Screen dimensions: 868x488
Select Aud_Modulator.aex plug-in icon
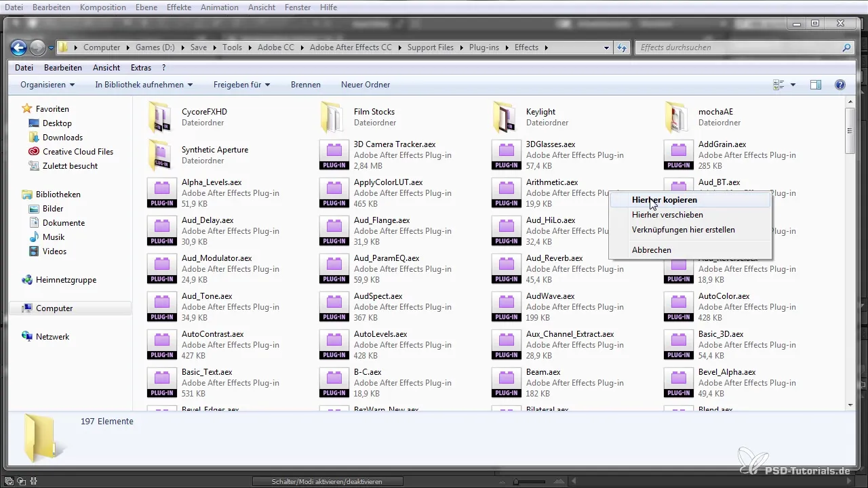(x=161, y=269)
